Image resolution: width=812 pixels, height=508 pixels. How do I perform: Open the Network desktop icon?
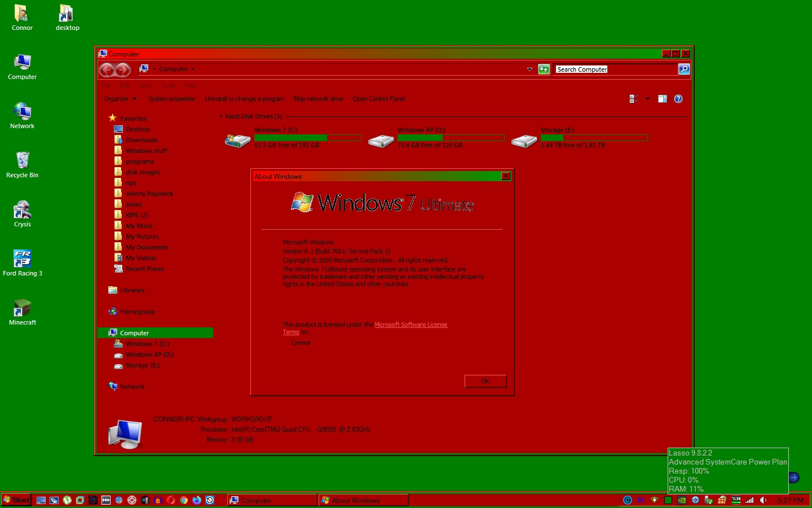pyautogui.click(x=23, y=116)
